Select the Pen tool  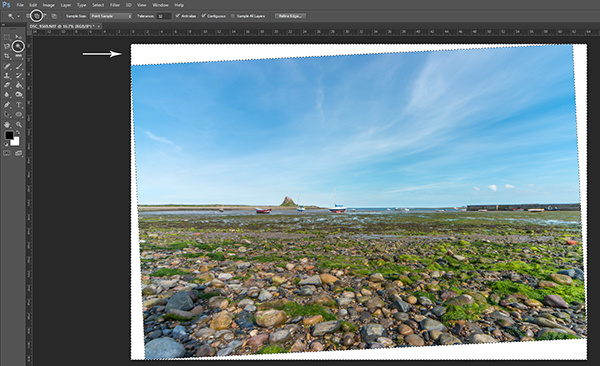click(x=7, y=105)
